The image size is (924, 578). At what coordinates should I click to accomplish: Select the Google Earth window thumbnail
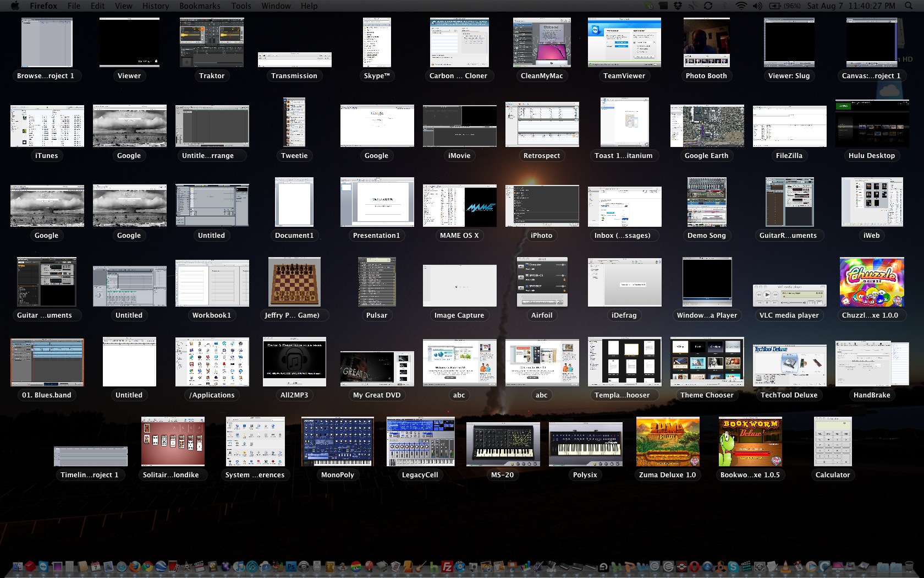pyautogui.click(x=707, y=126)
